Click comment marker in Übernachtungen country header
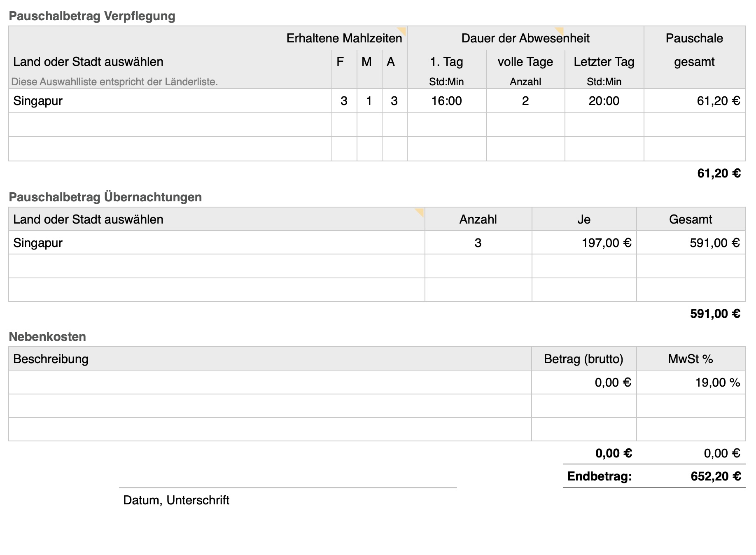 pos(420,212)
